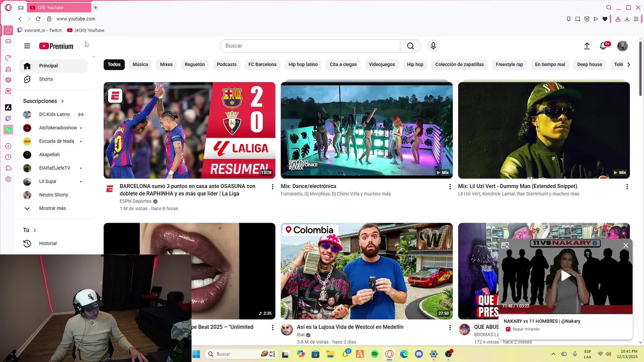The height and width of the screenshot is (362, 644).
Task: Open Barcelona 2-0 Osasuna thumbnail
Action: [190, 130]
